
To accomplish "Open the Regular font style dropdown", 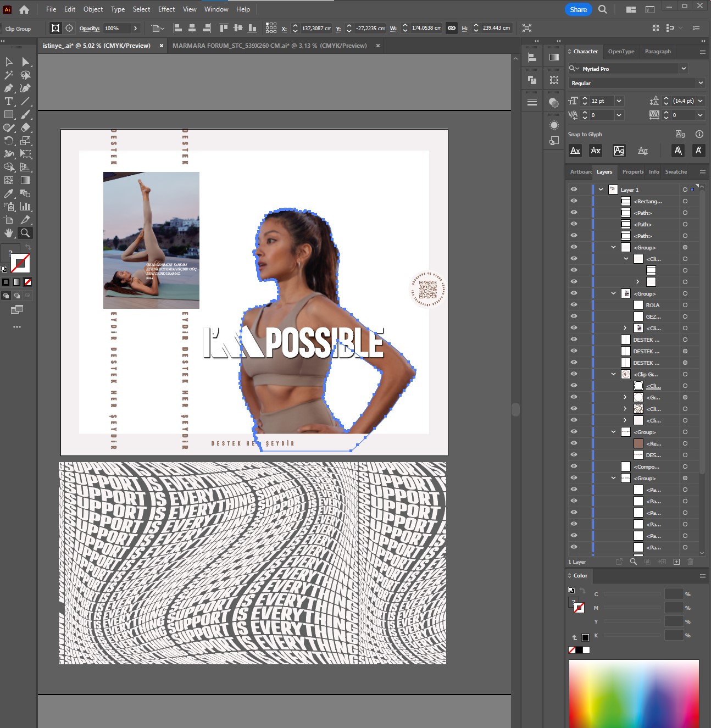I will point(700,83).
